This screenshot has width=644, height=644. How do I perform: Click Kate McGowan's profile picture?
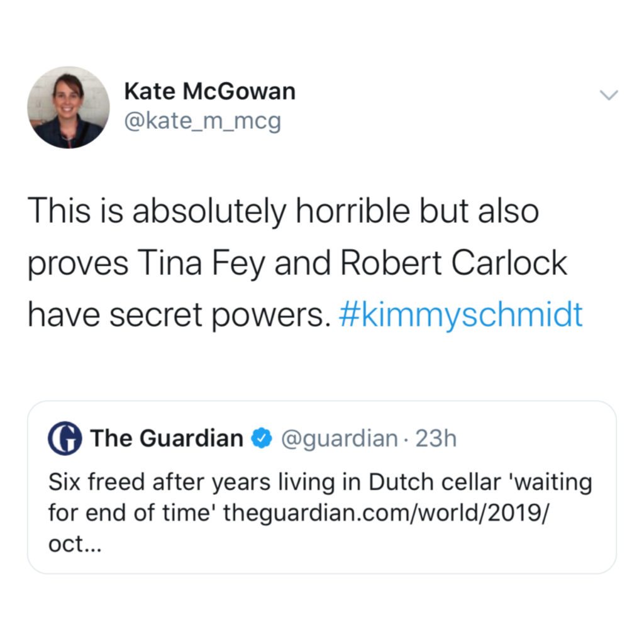(69, 107)
